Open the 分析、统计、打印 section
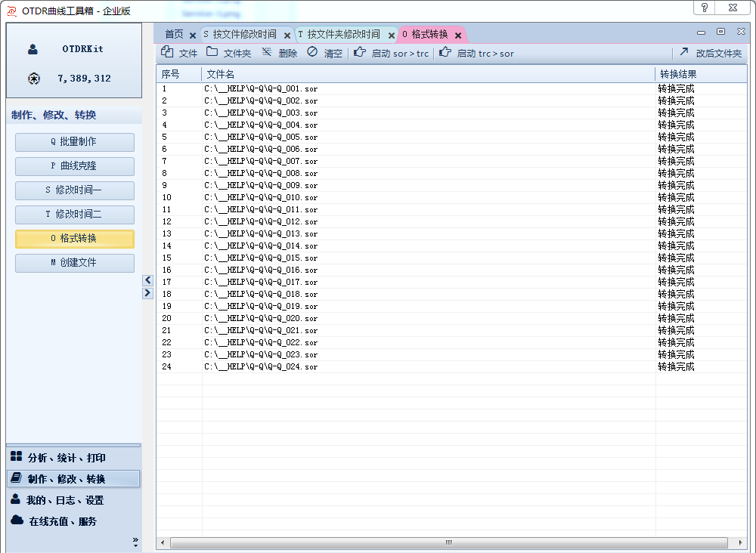756x553 pixels. click(x=66, y=458)
